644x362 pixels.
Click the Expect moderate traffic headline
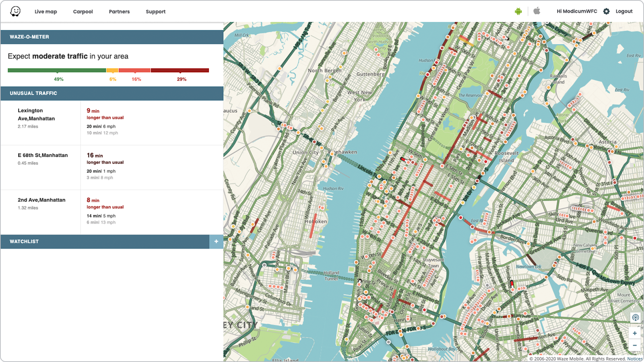[68, 56]
